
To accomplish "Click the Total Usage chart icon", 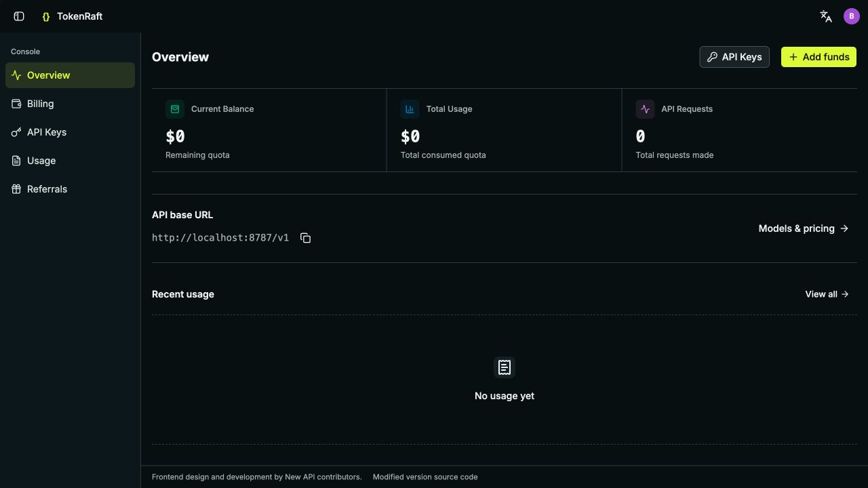I will 410,109.
